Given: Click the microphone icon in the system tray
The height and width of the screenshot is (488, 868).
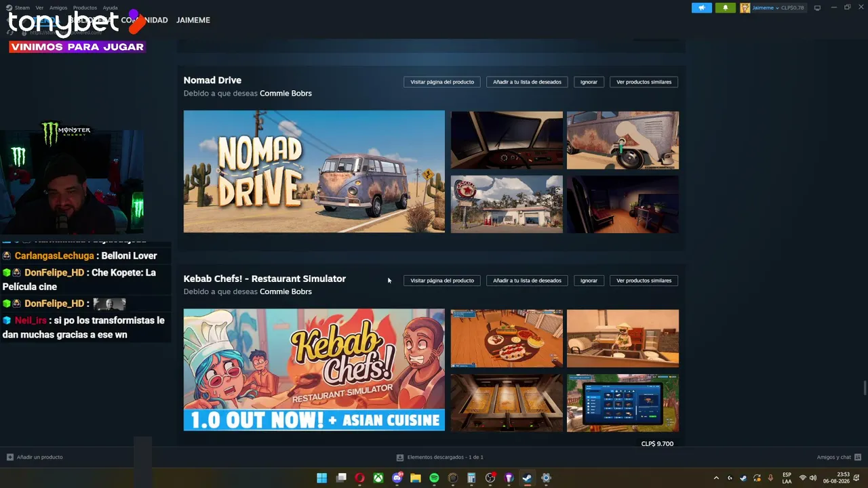Looking at the screenshot, I should pos(770,478).
